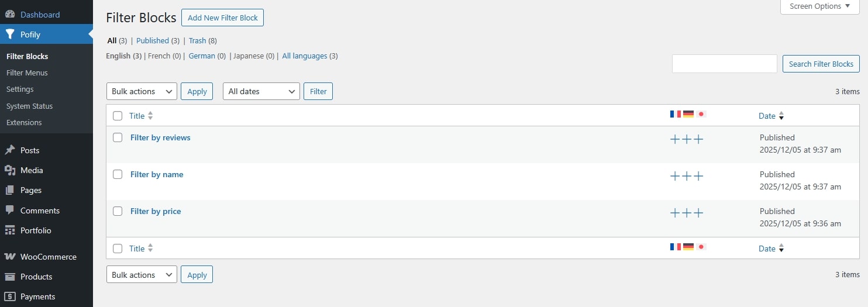This screenshot has height=307, width=868.
Task: Add French translation for Filter by reviews
Action: coord(675,139)
